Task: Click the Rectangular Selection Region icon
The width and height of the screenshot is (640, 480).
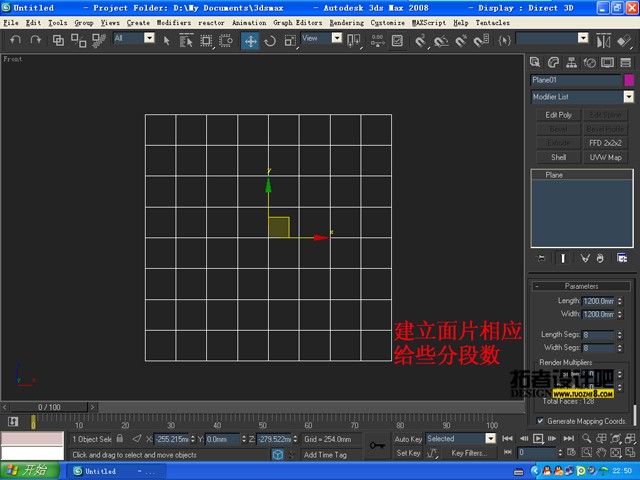Action: (x=206, y=40)
